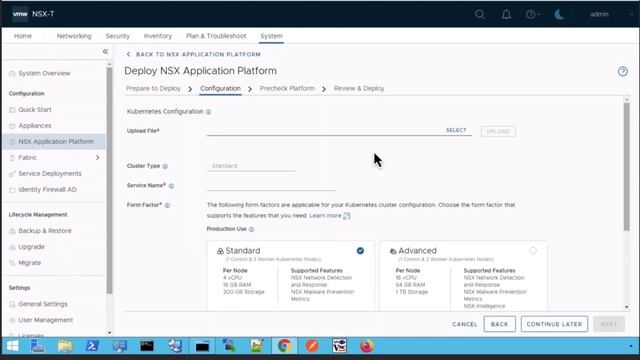
Task: Show Cluster Type info tooltip icon
Action: point(165,166)
